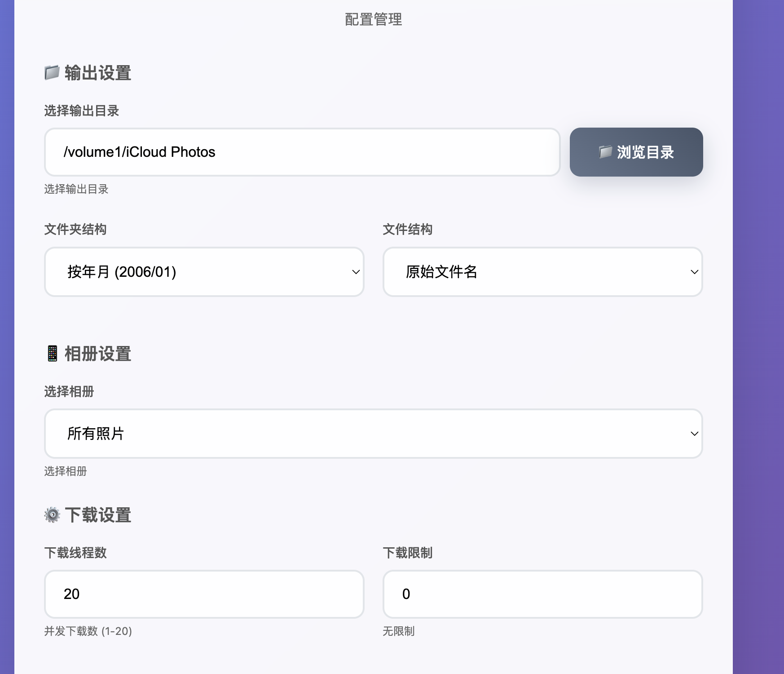Focus the 下载线程数 field containing 20
This screenshot has height=674, width=784.
tap(204, 594)
